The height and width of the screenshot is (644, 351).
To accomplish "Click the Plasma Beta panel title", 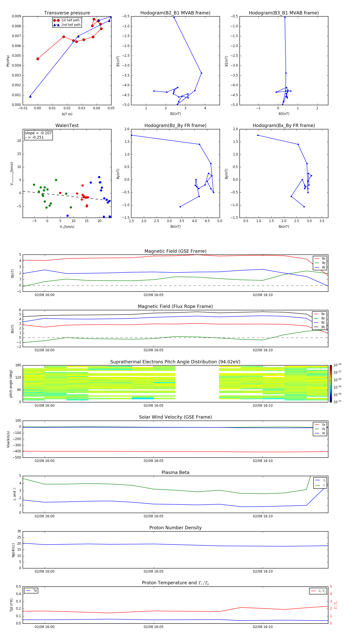I will click(175, 473).
